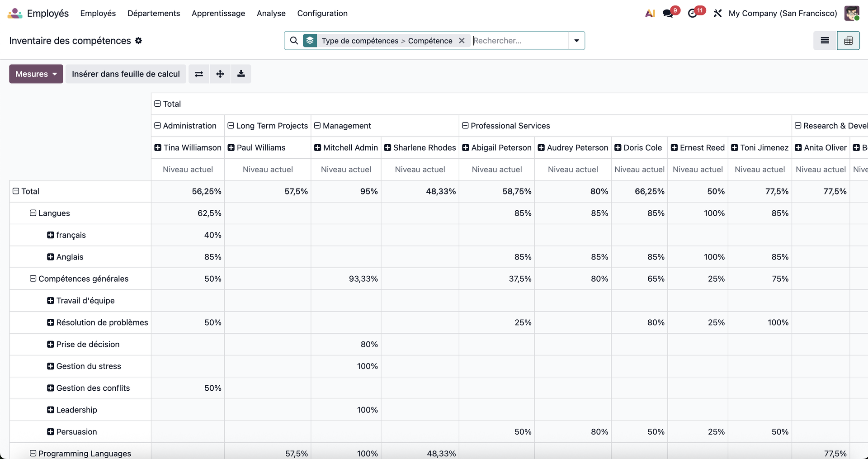
Task: Expand all pivot rows
Action: pyautogui.click(x=220, y=74)
